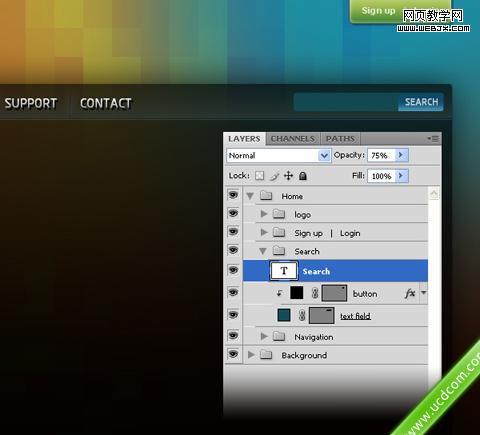Select the button layer name
Viewport: 480px width, 435px height.
pos(365,294)
